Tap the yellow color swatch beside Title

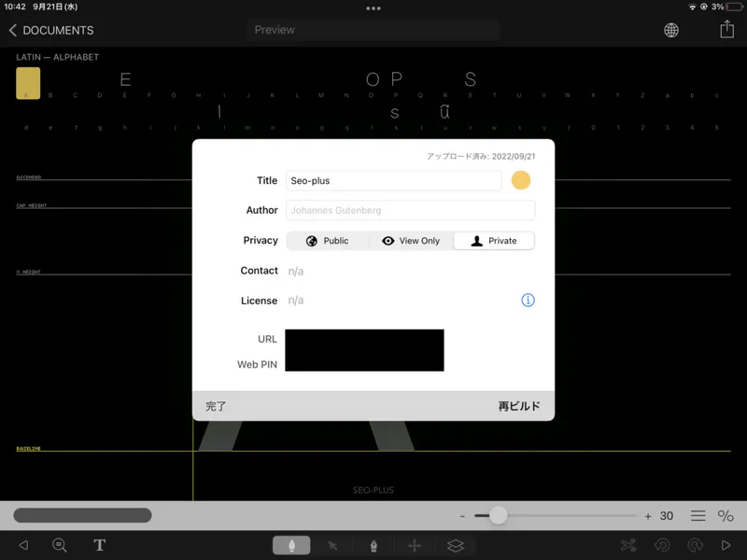tap(521, 180)
